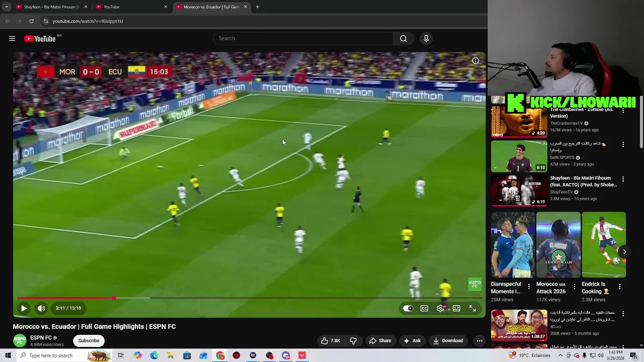Open options for the 1:38:37 video

pos(623,314)
